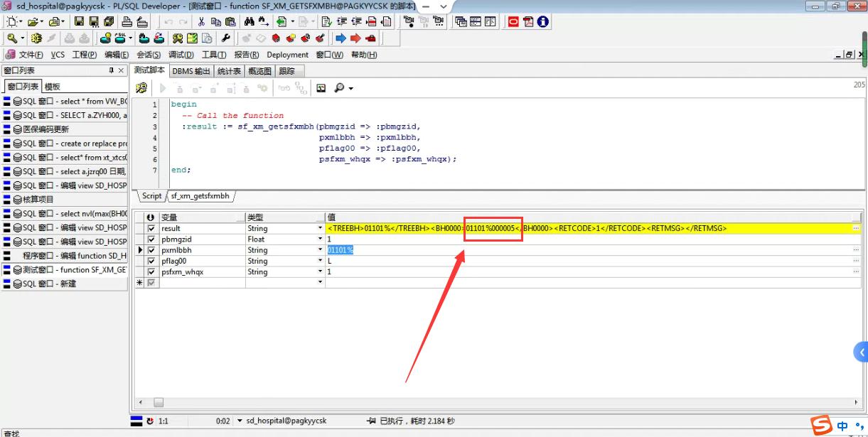
Task: Open the 调试(D) menu
Action: [181, 55]
